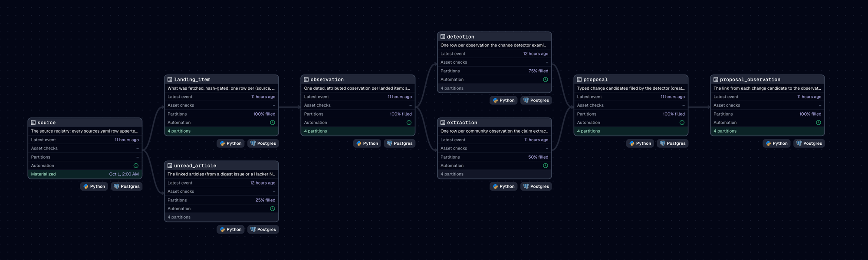Click the table icon of observation node
The height and width of the screenshot is (260, 868).
coord(306,80)
